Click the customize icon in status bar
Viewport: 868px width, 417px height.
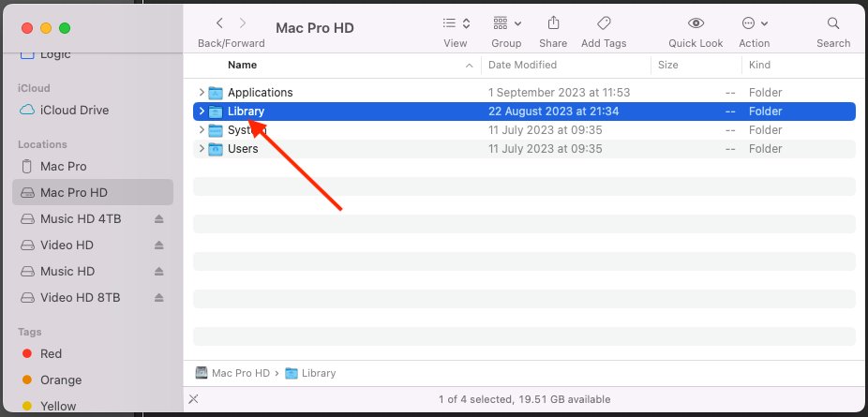(x=193, y=399)
